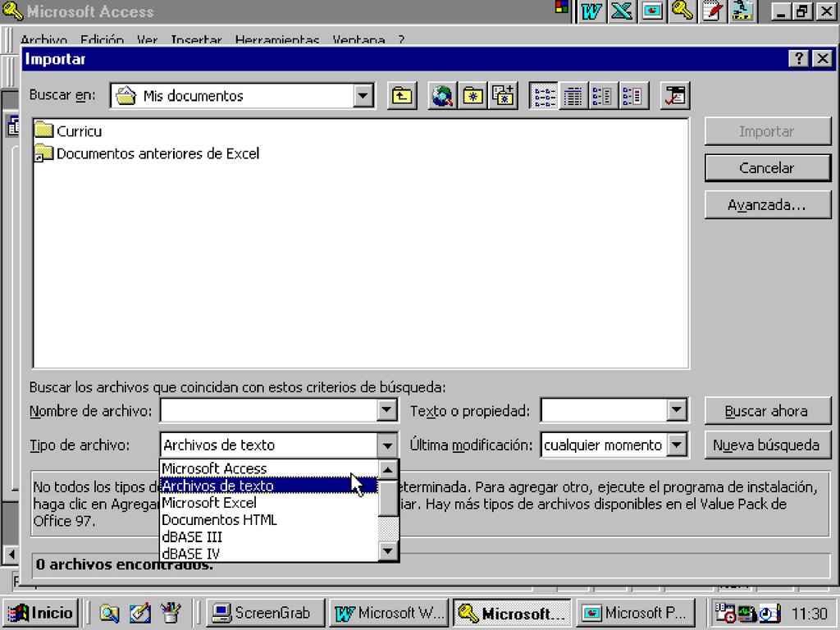Screen dimensions: 840x630
Task: Click the Importar dialog help question mark
Action: pos(799,58)
